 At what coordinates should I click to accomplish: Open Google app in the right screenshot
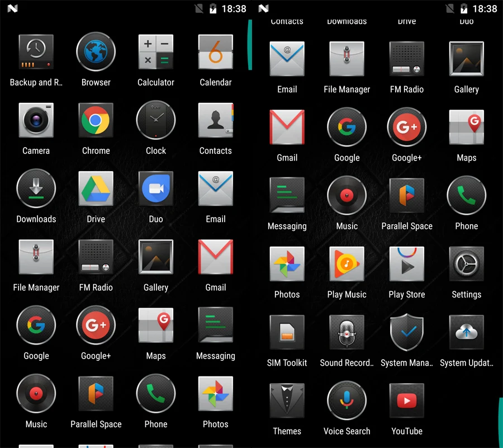point(347,127)
